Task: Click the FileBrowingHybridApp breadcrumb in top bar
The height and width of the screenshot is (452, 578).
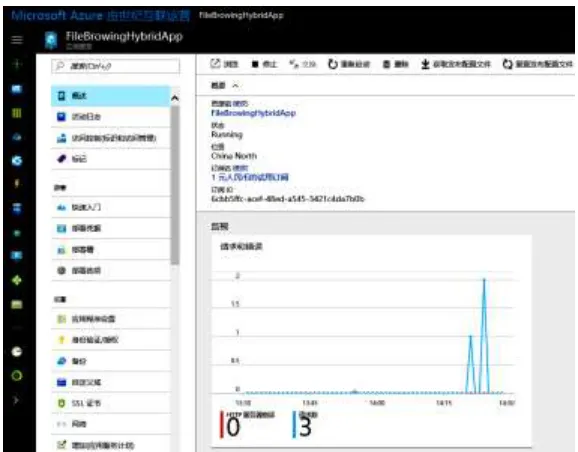Action: 241,15
